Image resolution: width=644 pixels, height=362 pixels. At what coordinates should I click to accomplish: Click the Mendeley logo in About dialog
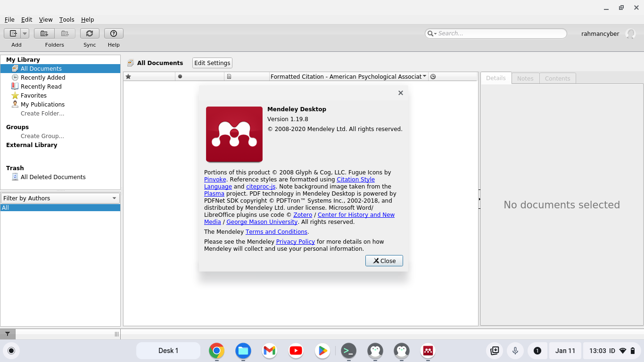[x=234, y=134]
